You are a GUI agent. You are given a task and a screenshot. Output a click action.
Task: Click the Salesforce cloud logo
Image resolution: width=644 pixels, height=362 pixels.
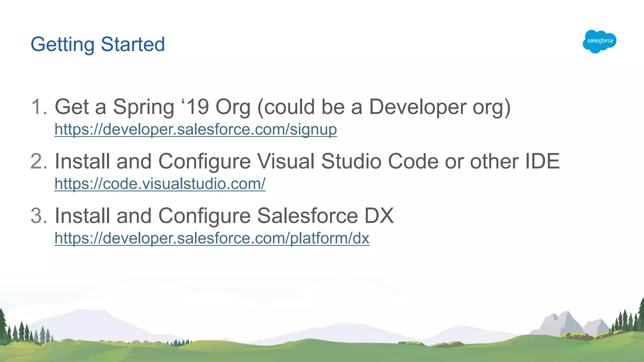(599, 41)
